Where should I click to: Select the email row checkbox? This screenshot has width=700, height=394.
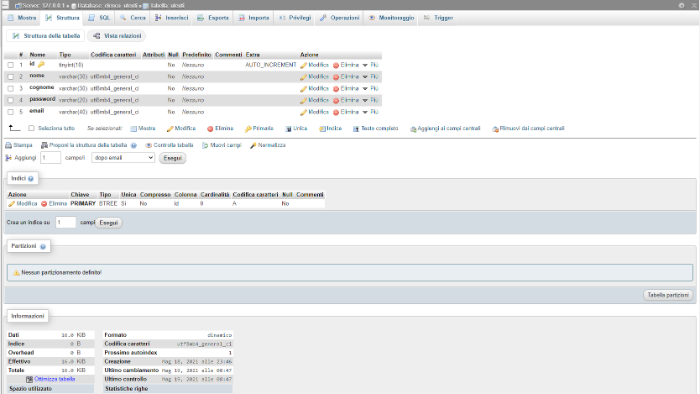[x=10, y=112]
